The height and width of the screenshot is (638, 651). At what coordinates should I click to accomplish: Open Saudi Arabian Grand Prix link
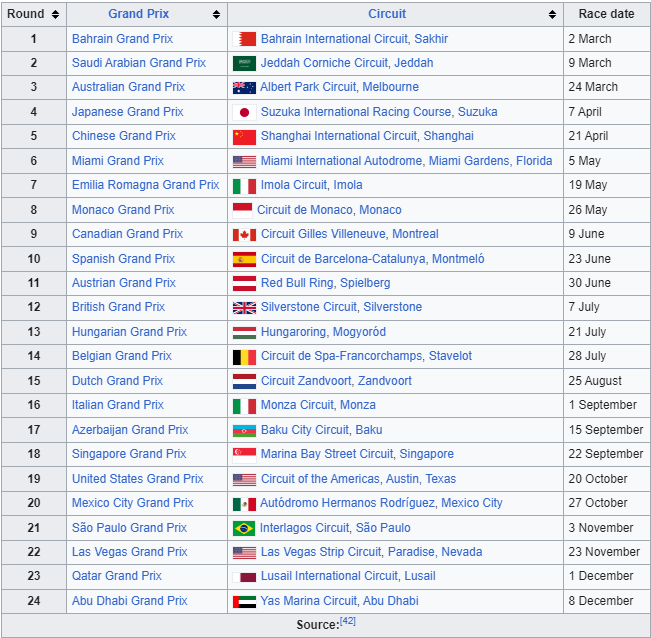coord(139,63)
